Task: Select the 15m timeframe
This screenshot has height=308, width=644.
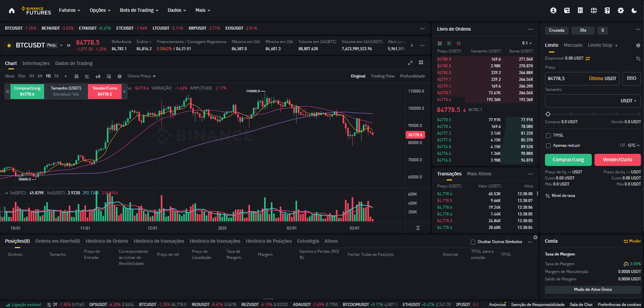Action: point(22,76)
